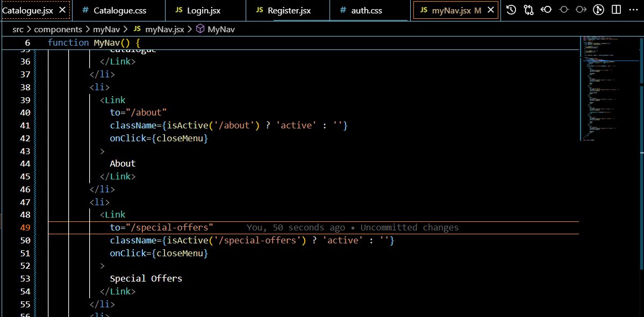Click the open changes compare icon
The image size is (644, 317).
pos(528,10)
